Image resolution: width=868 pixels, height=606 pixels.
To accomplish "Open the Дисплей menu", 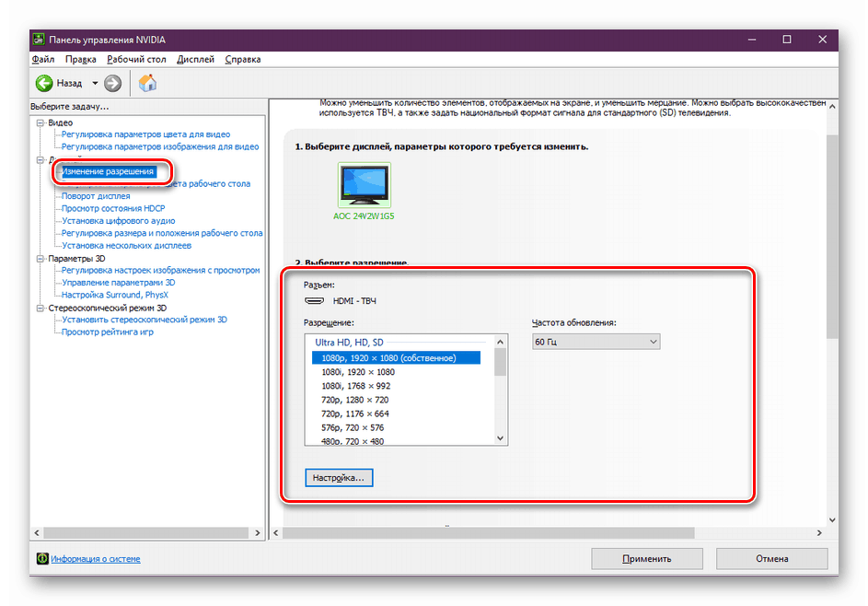I will (195, 59).
